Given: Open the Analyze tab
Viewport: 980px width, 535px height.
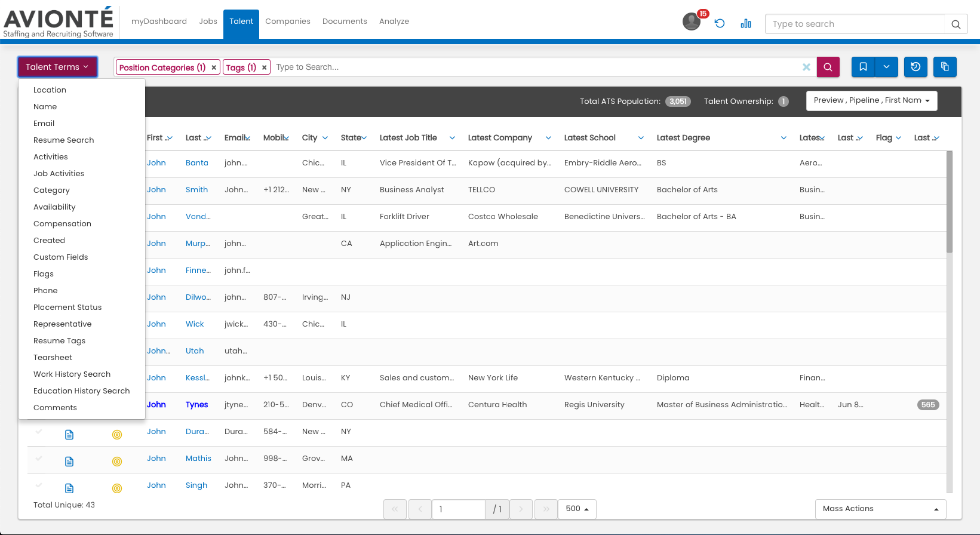Looking at the screenshot, I should coord(394,21).
